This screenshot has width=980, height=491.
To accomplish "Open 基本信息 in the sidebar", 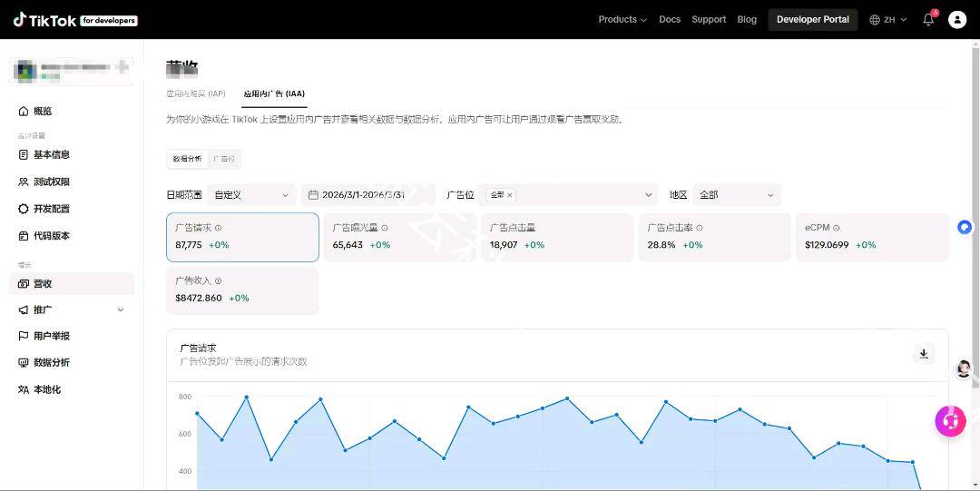I will click(52, 155).
